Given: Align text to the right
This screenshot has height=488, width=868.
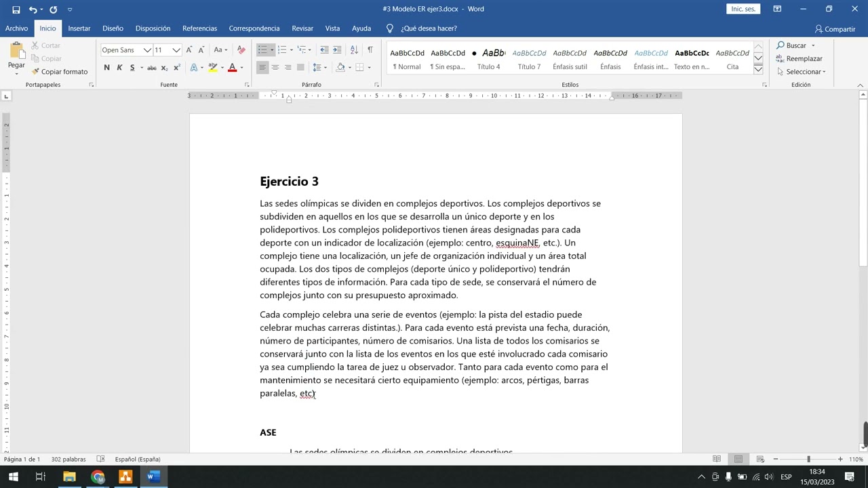Looking at the screenshot, I should coord(288,68).
